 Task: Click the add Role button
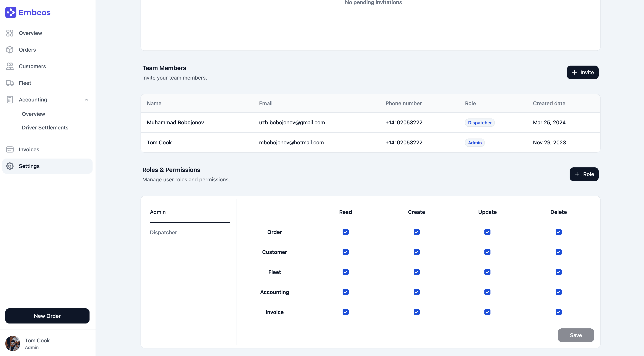click(x=584, y=174)
